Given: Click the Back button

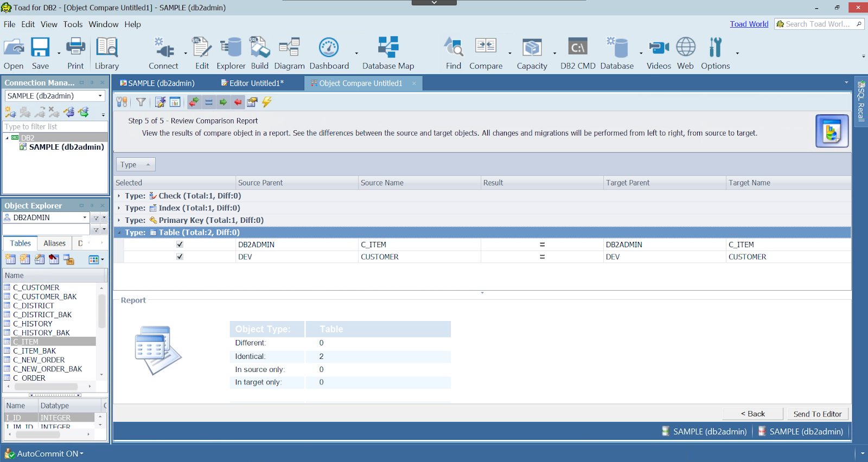Looking at the screenshot, I should (752, 414).
